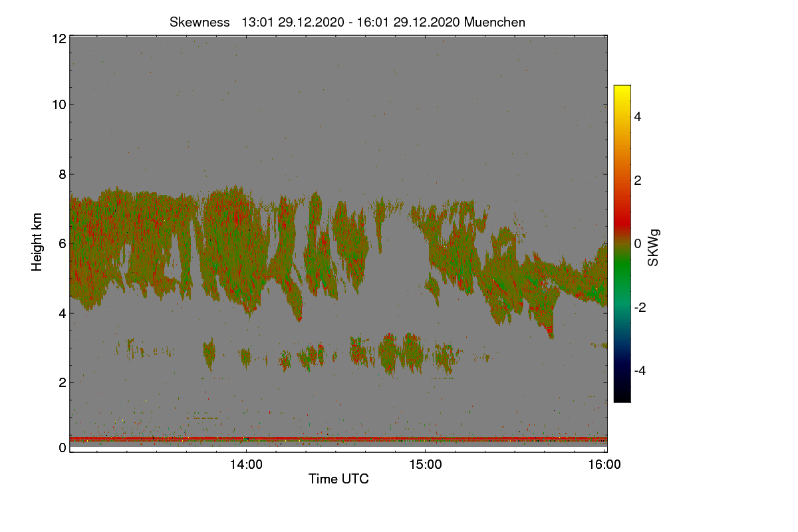This screenshot has width=798, height=532.
Task: Click the colorbar tick label 4
Action: tap(638, 116)
